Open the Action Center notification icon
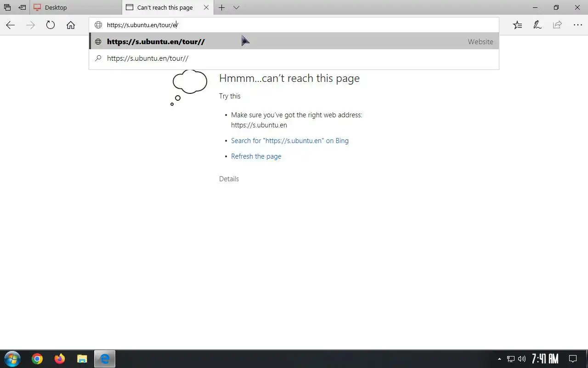 pyautogui.click(x=573, y=359)
